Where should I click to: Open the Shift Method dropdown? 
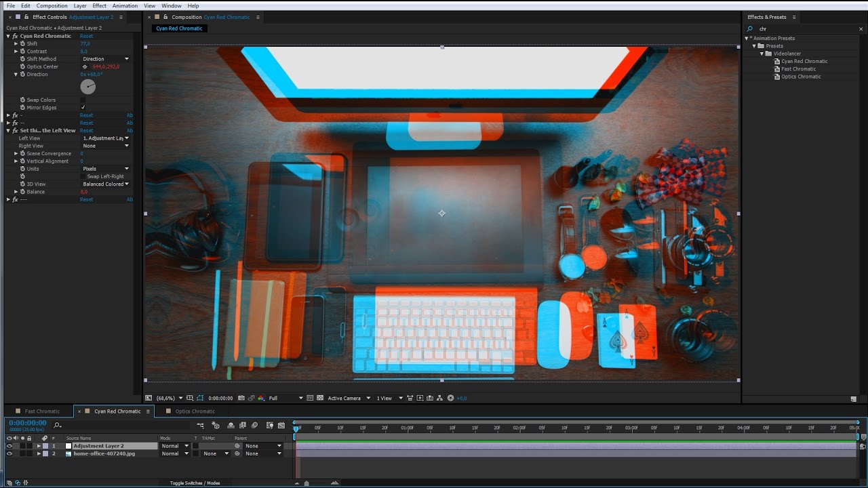click(x=105, y=59)
